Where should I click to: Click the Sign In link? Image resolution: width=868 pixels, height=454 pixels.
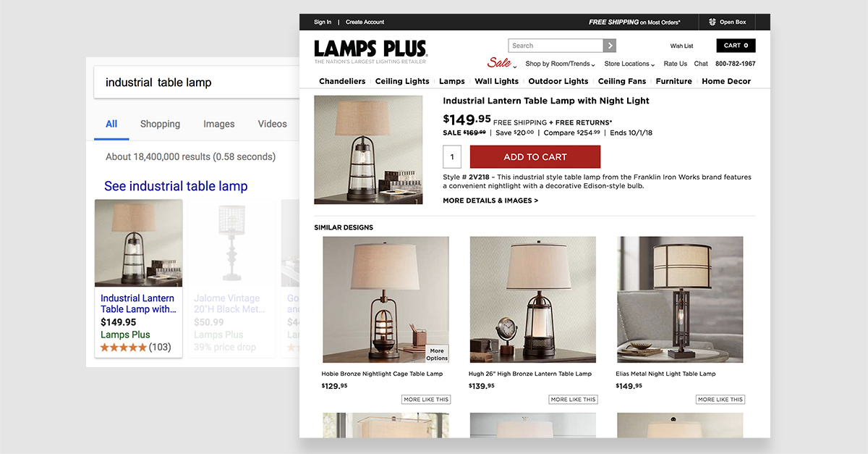[323, 22]
